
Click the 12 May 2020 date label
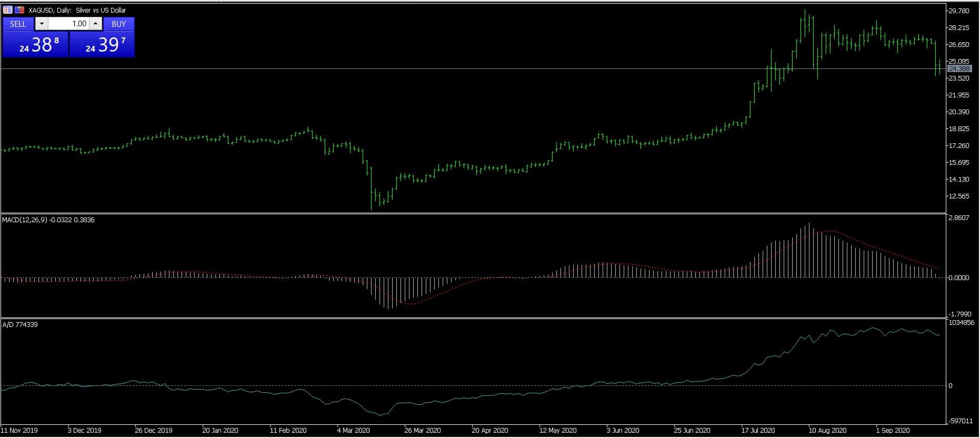[x=558, y=431]
